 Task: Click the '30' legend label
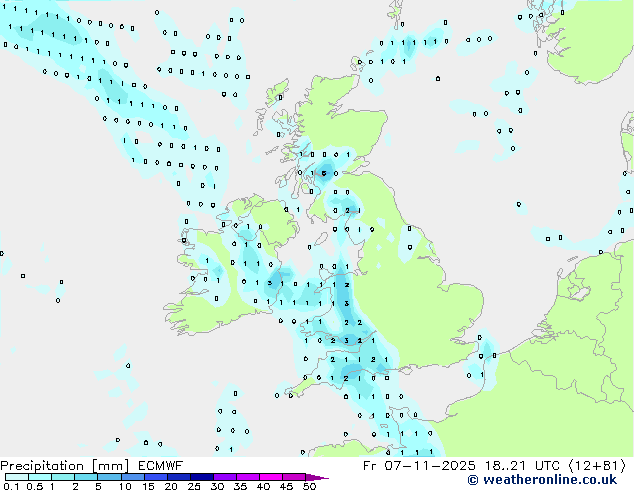(217, 486)
